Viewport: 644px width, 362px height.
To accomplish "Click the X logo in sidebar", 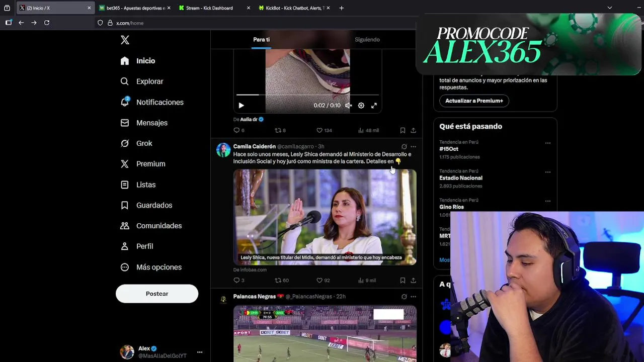I will tap(125, 40).
